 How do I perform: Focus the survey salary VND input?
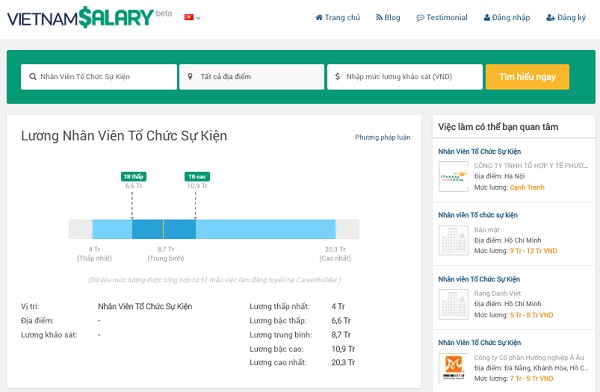click(404, 77)
